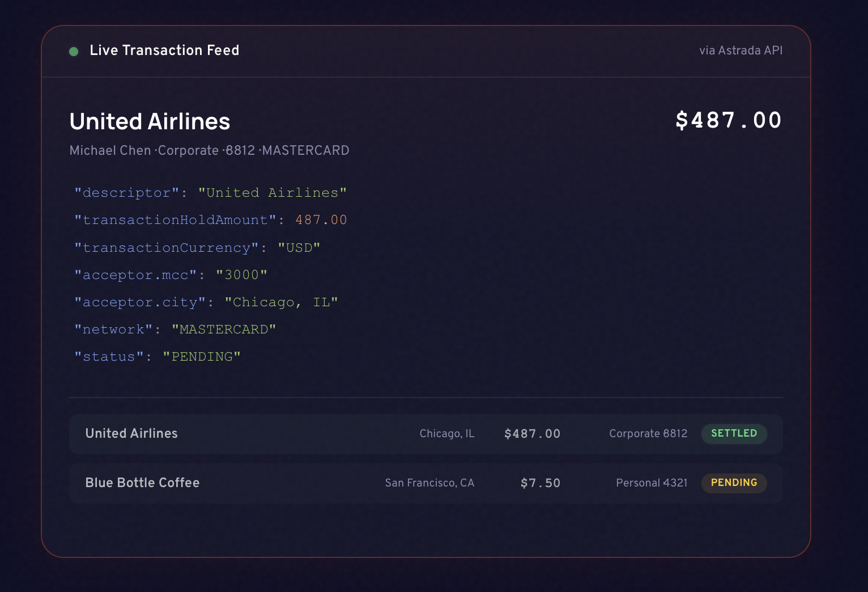Click the MASTERCARD card type label

(x=307, y=150)
